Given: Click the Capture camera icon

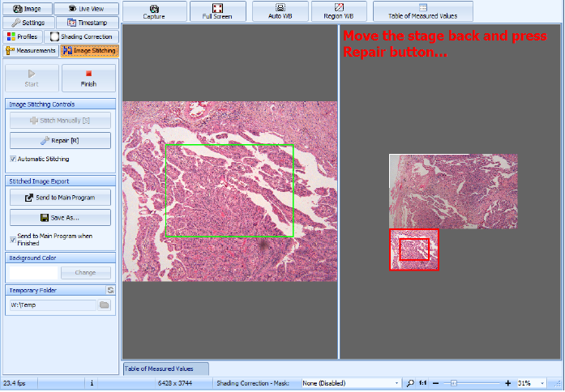Looking at the screenshot, I should 153,11.
